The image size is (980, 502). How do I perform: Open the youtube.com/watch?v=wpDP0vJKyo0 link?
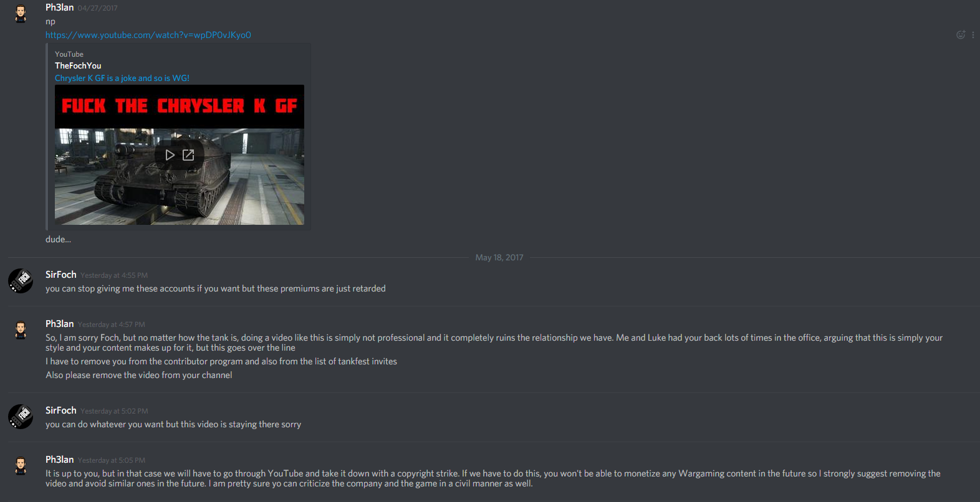(x=148, y=35)
